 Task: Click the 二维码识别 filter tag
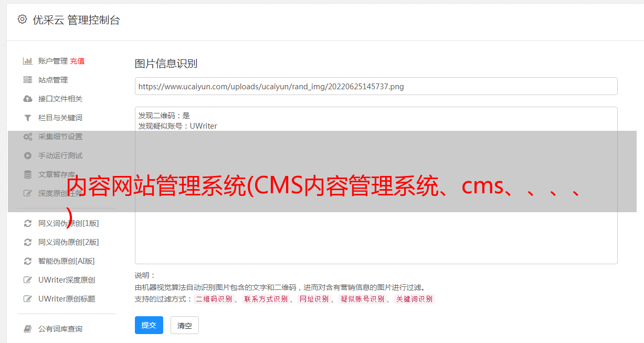point(214,299)
